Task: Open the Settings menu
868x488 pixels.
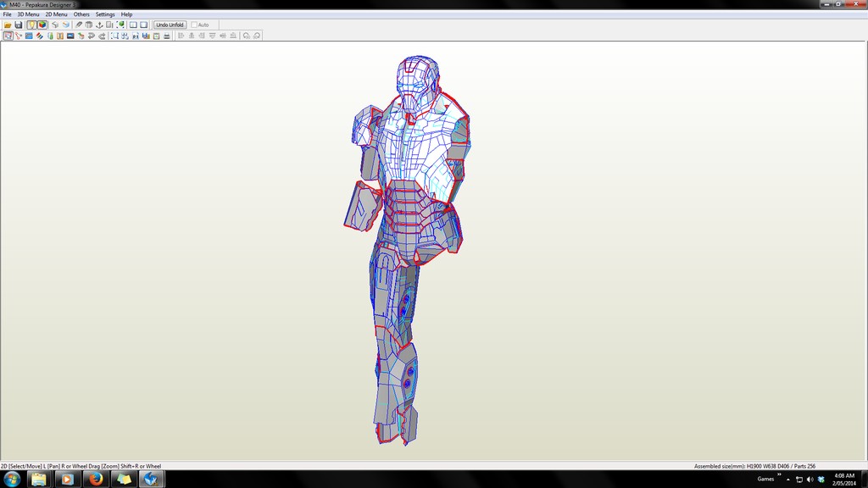Action: [104, 14]
